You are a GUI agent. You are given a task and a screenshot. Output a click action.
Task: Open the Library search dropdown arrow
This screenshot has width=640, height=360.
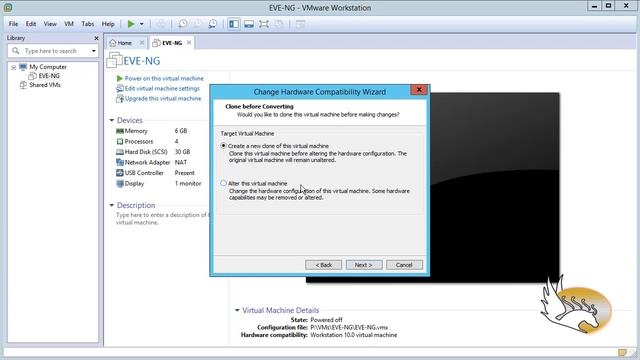click(x=93, y=51)
